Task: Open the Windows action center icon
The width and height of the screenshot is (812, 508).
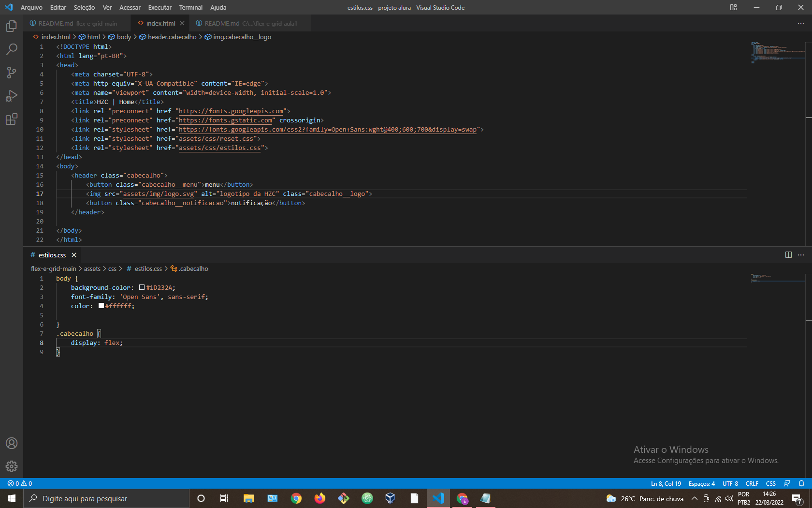Action: click(x=797, y=498)
